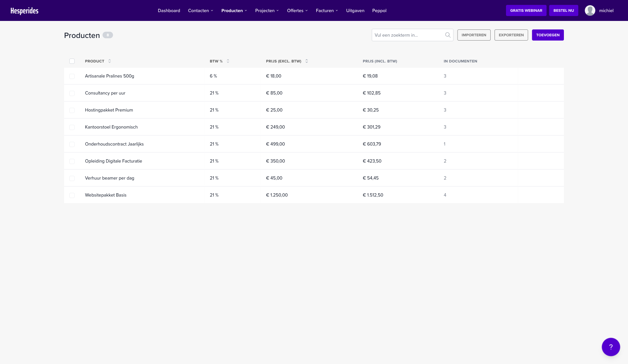
Task: Expand the Offertes dropdown menu
Action: tap(297, 10)
